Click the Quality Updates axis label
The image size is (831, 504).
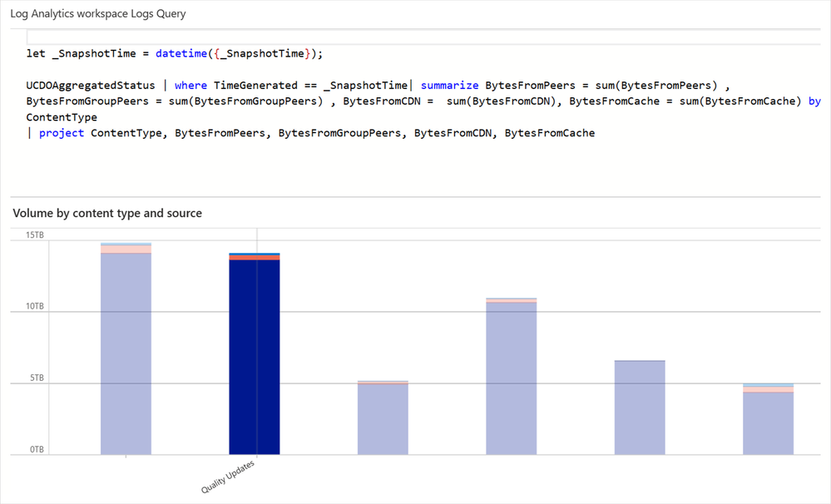click(x=228, y=477)
